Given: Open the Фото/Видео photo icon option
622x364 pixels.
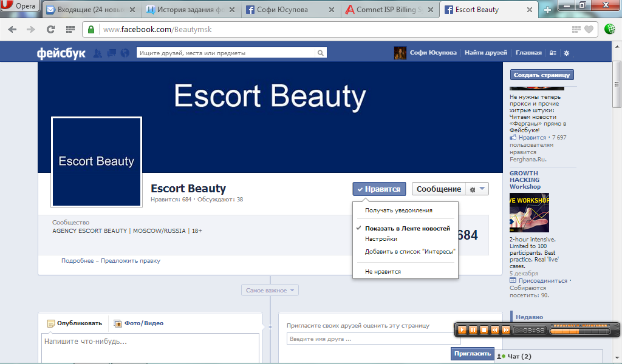Looking at the screenshot, I should 118,323.
